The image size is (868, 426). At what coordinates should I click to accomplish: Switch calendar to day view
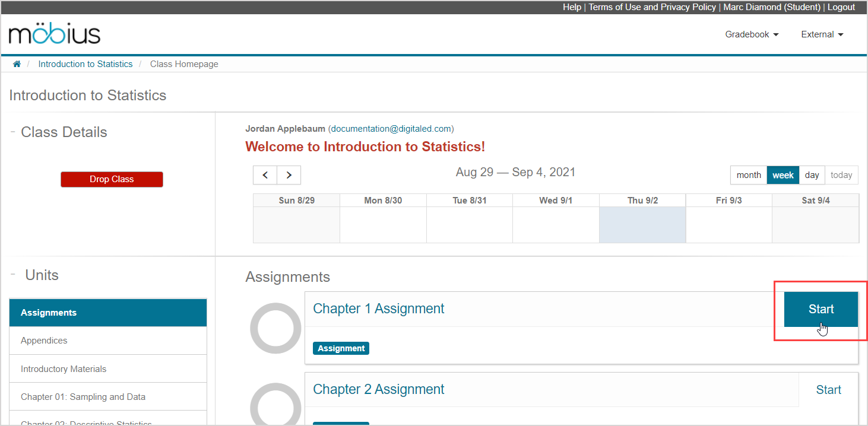point(812,175)
